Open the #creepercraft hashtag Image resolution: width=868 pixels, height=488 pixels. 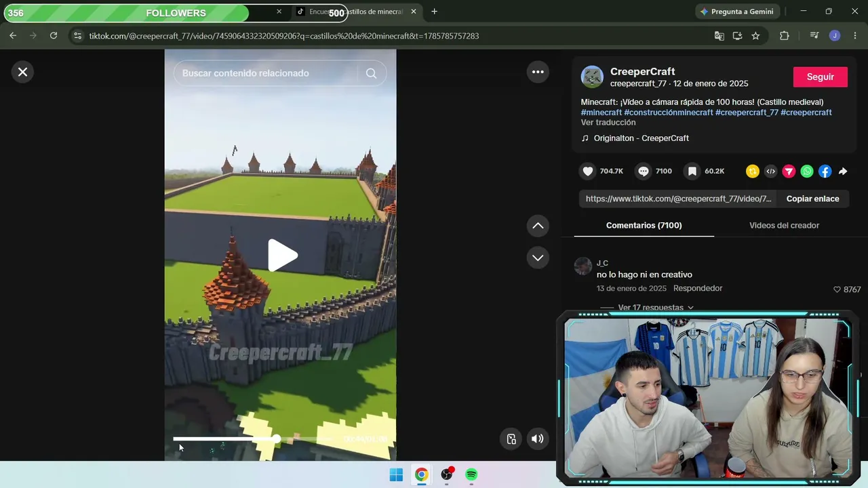tap(806, 113)
